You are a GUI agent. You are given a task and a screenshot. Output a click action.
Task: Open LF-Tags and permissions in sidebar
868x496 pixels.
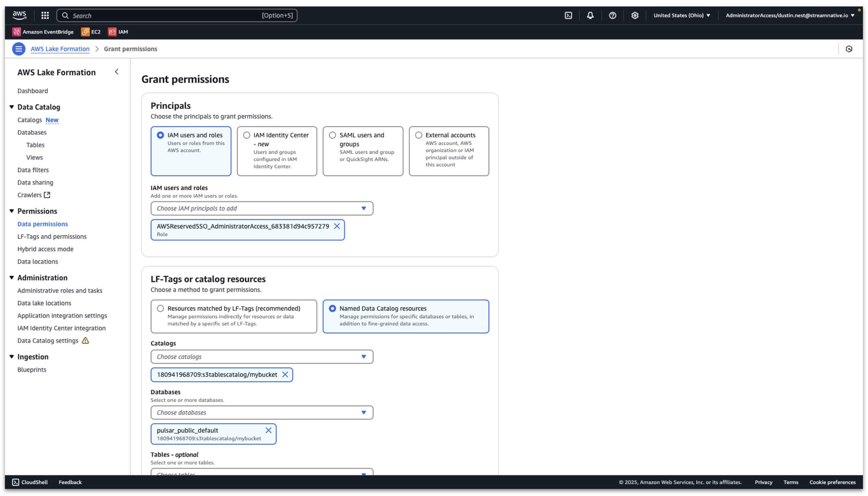[x=52, y=237]
